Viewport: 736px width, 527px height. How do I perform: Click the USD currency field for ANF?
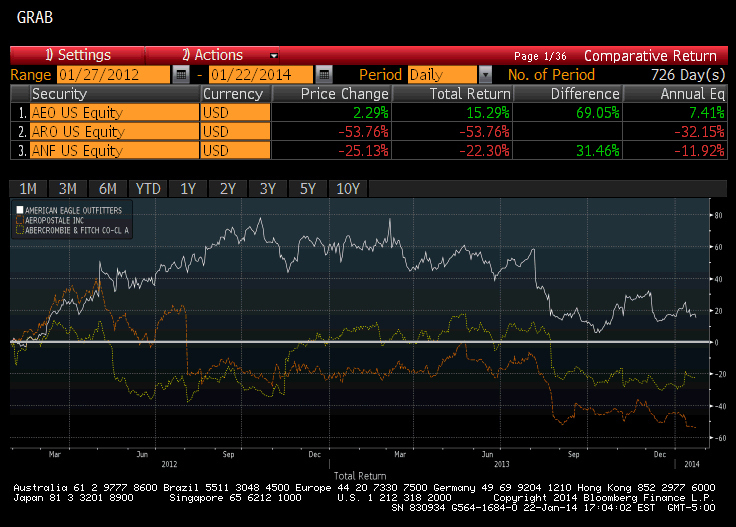[x=236, y=151]
